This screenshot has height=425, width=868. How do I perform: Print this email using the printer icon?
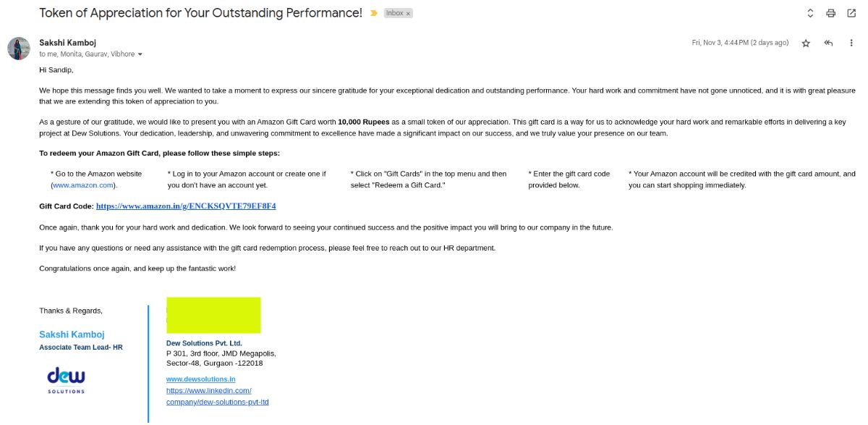pyautogui.click(x=831, y=13)
